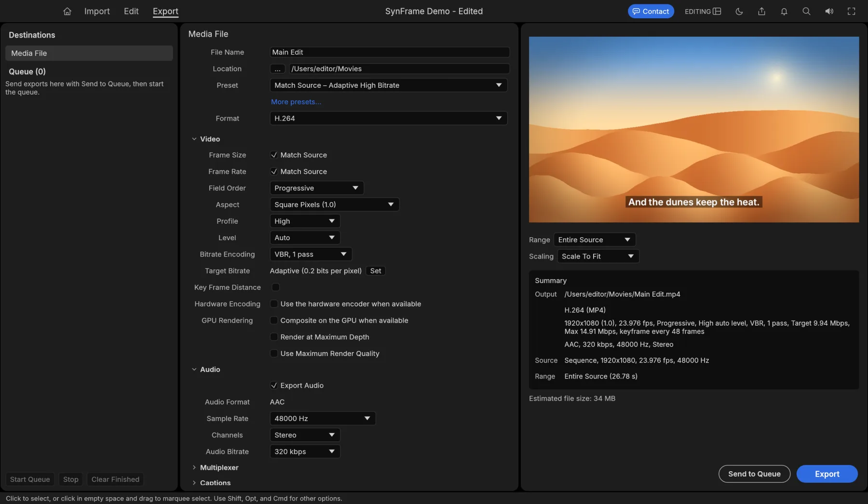
Task: Click the Contact chat button
Action: tap(651, 11)
